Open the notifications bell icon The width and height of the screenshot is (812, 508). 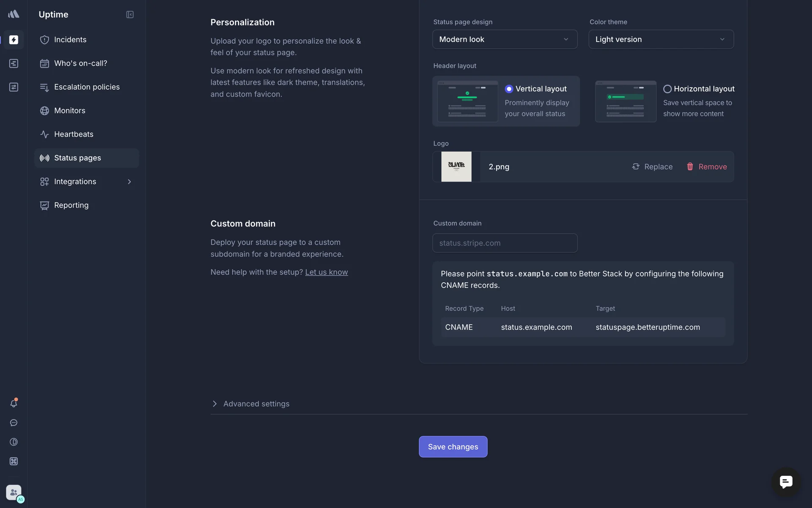(x=14, y=403)
